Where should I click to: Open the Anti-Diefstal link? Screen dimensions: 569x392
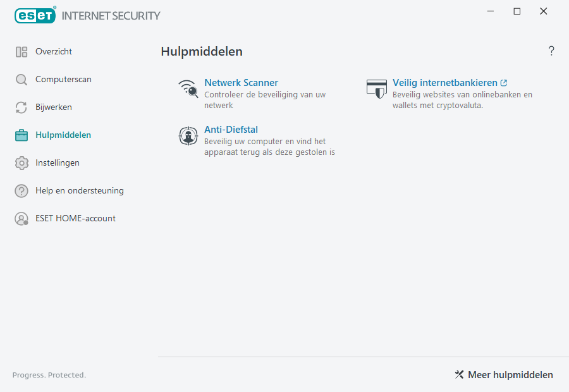pos(231,129)
